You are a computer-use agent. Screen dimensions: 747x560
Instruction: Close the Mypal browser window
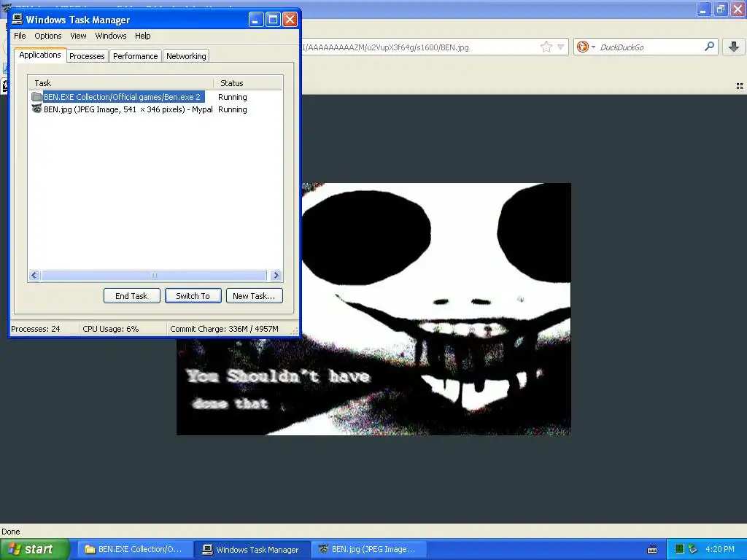pos(738,9)
